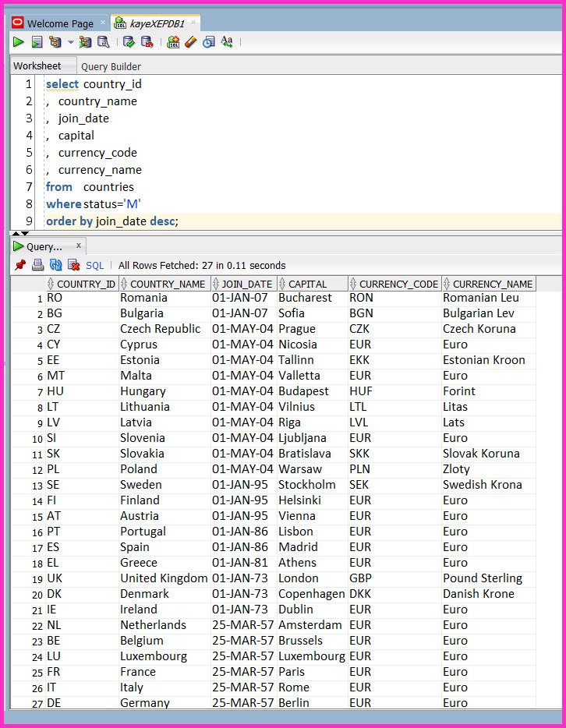Select the 'Helsinki' cell

coord(313,500)
